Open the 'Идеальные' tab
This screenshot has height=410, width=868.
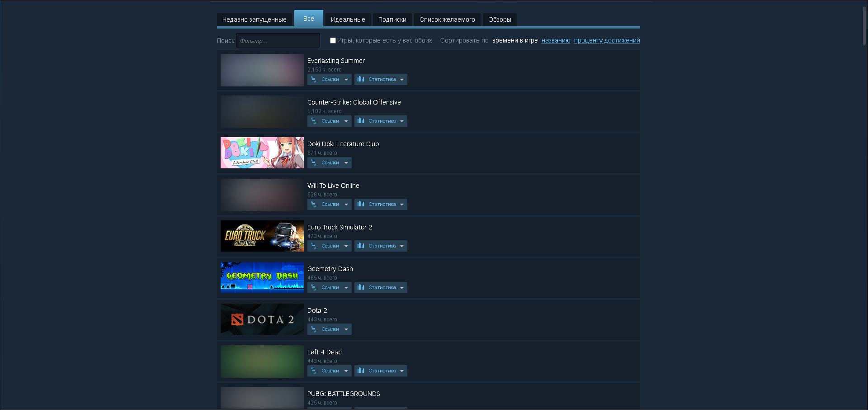tap(348, 19)
